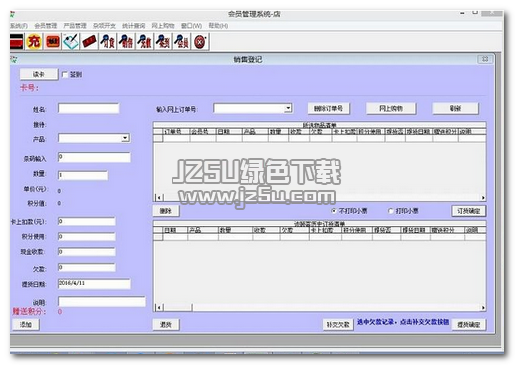Click the fifth magnifier 会员 search toolbar icon

182,42
